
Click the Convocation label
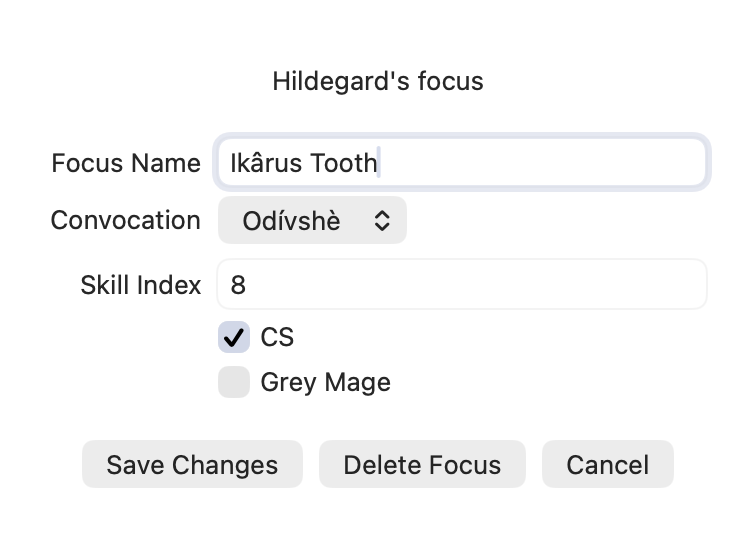(x=126, y=220)
